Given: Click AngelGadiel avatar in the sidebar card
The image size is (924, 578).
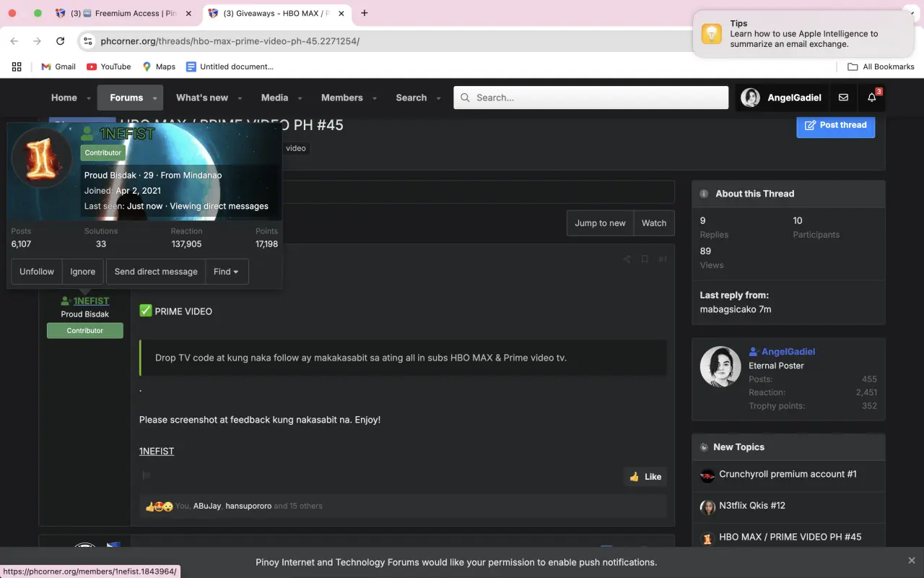Looking at the screenshot, I should [720, 366].
